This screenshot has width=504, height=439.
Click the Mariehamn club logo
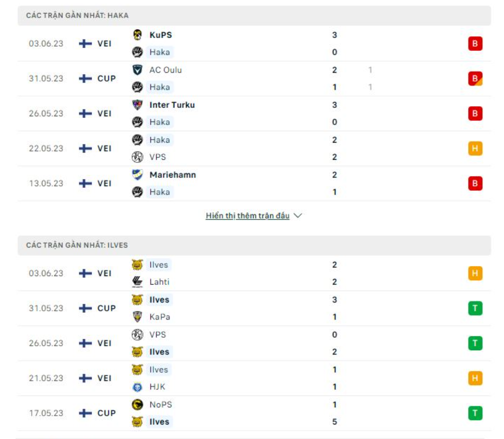click(x=137, y=175)
